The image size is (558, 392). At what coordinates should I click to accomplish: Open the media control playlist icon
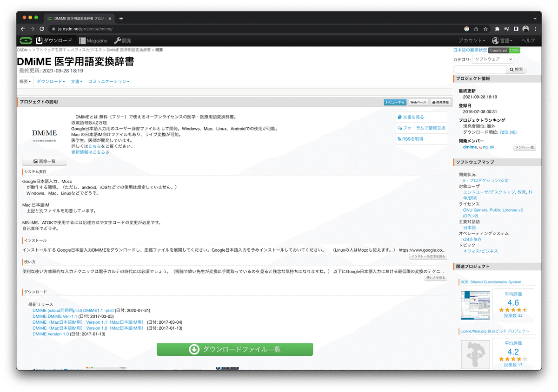(x=507, y=29)
